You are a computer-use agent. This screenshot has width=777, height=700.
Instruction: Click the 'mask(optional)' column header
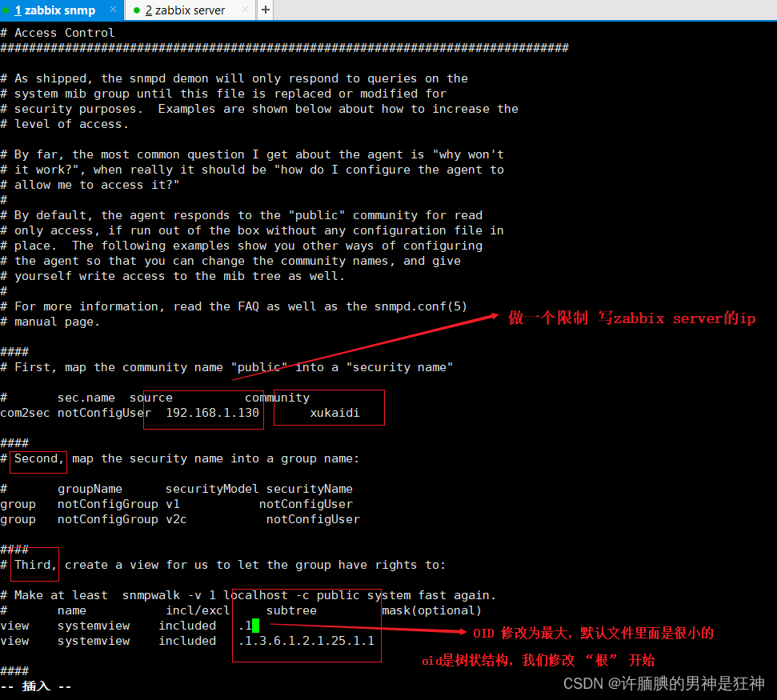point(431,610)
